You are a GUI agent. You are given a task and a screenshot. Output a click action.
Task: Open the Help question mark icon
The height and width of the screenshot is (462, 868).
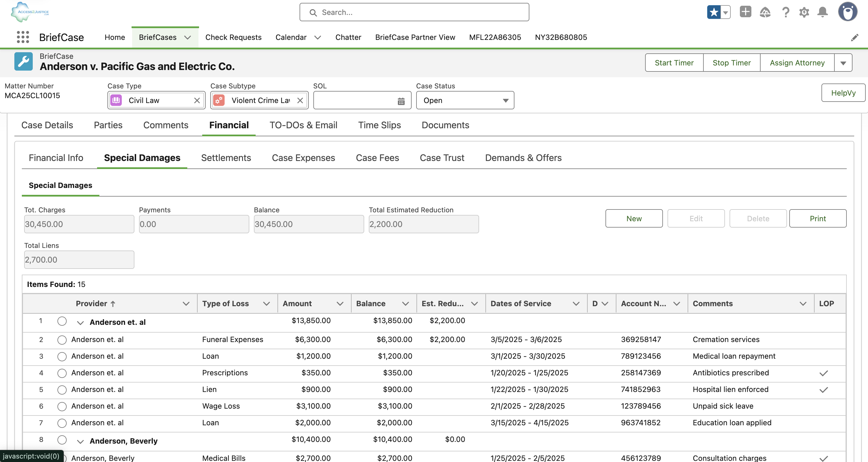[786, 12]
